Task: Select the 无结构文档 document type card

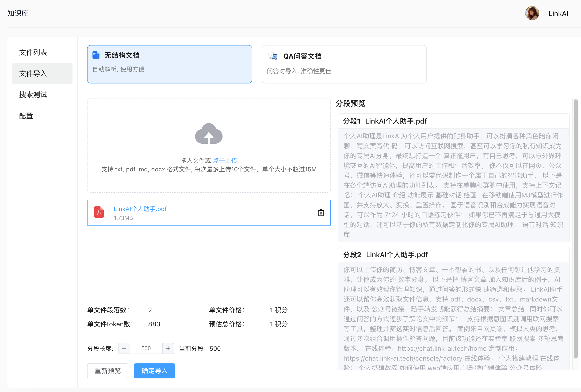Action: [x=169, y=64]
